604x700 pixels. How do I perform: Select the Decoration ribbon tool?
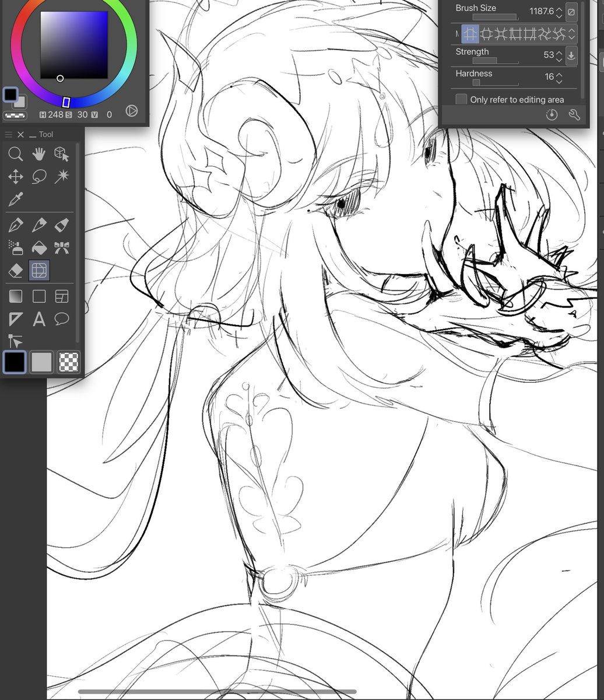62,247
